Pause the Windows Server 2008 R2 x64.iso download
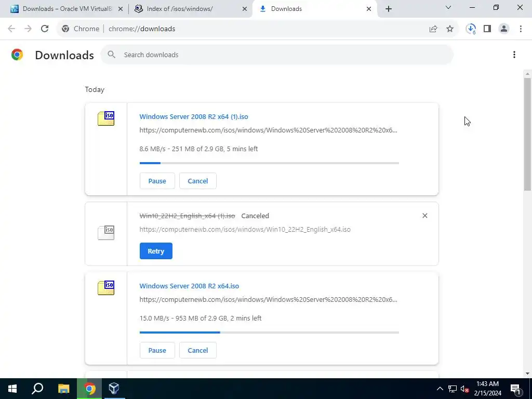Screen dimensions: 532x399 [157, 350]
